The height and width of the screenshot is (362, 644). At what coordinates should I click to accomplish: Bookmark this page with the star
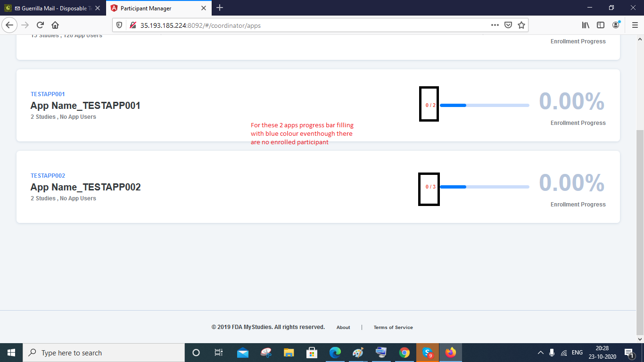[x=521, y=25]
